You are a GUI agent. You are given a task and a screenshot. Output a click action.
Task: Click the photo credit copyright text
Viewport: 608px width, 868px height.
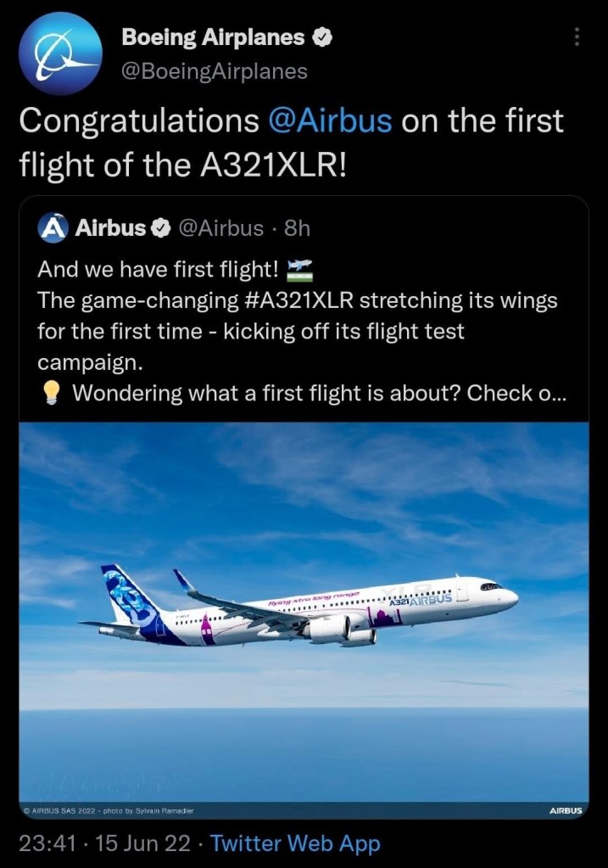coord(109,811)
